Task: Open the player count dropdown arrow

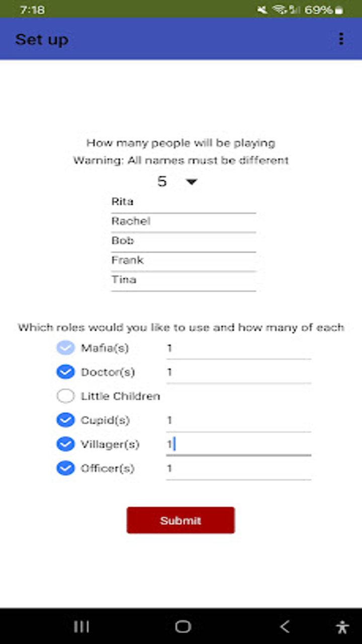Action: [192, 182]
